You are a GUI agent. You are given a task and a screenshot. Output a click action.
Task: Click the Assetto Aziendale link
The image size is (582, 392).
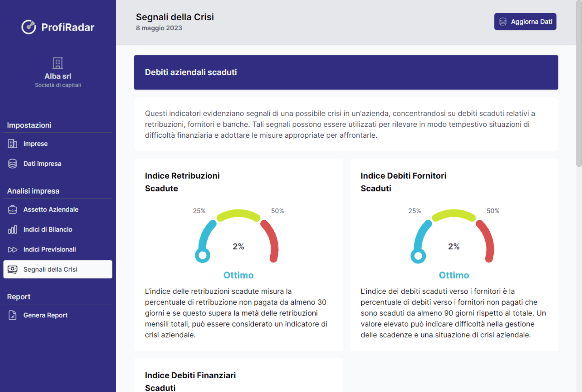coord(51,209)
